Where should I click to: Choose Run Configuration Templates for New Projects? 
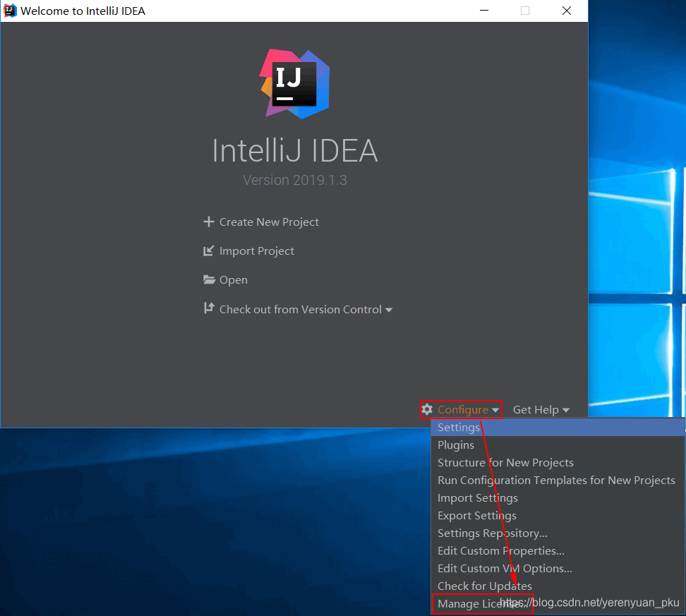(x=558, y=481)
